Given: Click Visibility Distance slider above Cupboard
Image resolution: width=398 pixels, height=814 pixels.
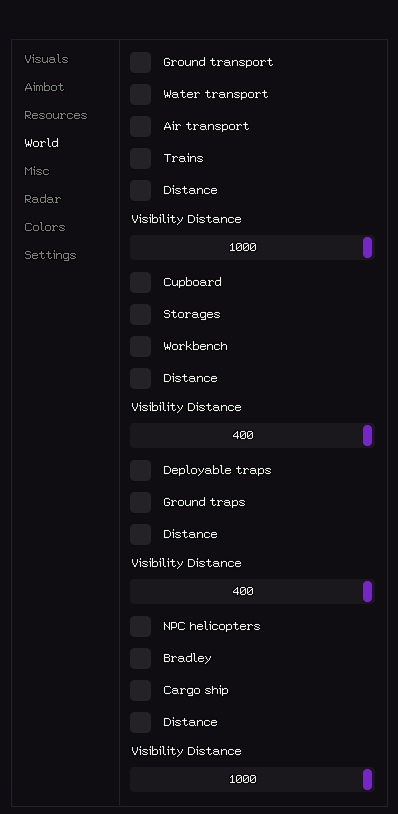Looking at the screenshot, I should click(x=252, y=248).
